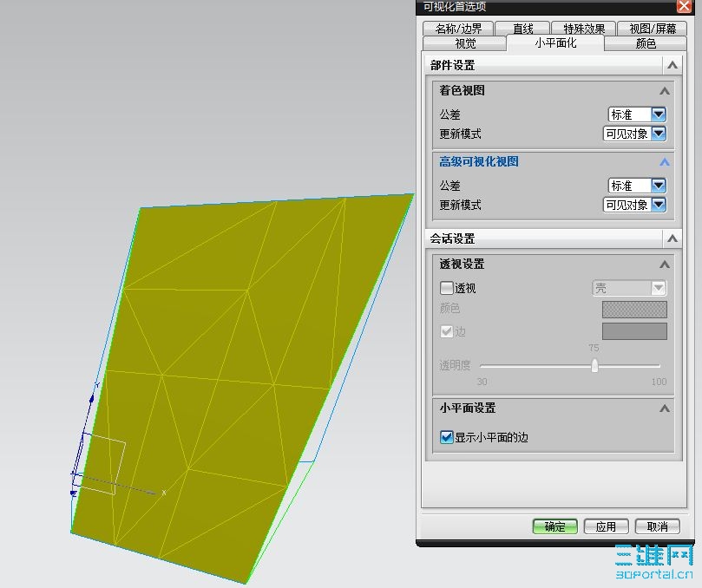The width and height of the screenshot is (702, 588).
Task: Uncheck 显示小平面的边 checkbox
Action: [x=446, y=437]
